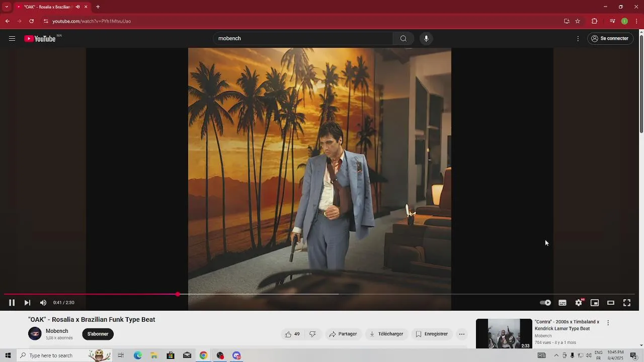
Task: Install app icon in address bar
Action: 567,21
